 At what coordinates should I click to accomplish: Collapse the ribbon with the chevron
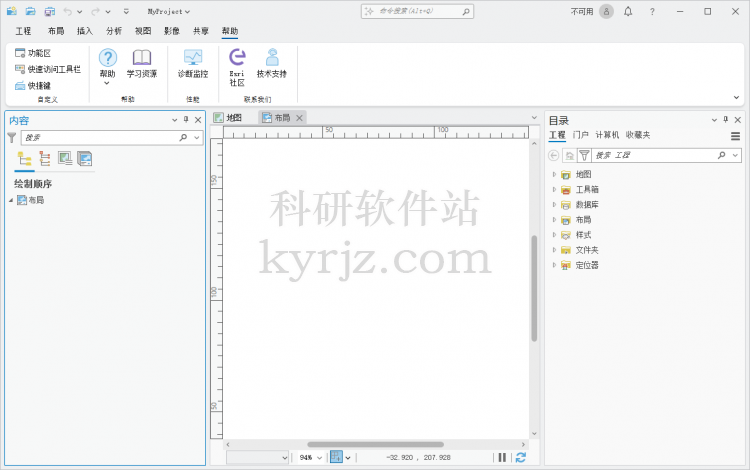[736, 98]
